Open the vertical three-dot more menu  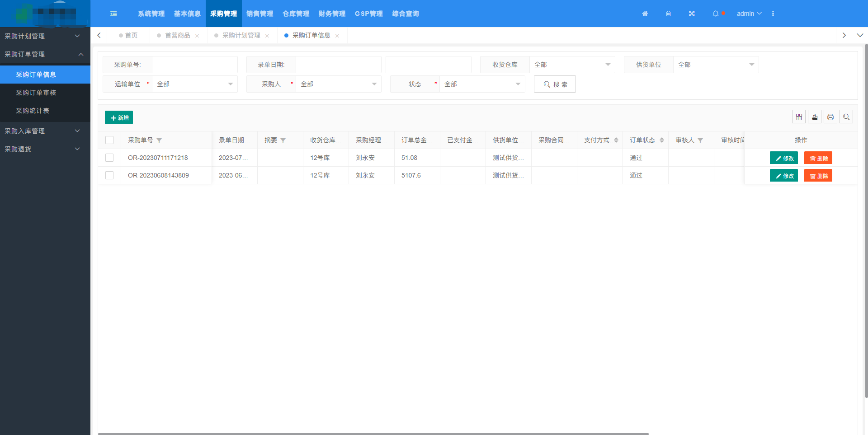pyautogui.click(x=773, y=14)
